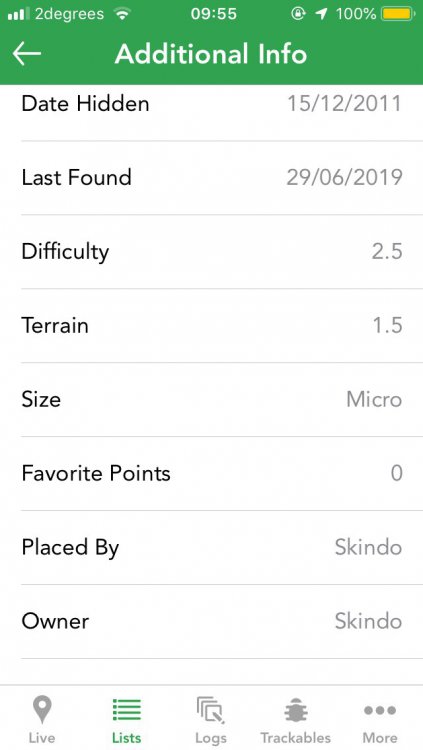Select the Last Found date 29/06/2019
The height and width of the screenshot is (750, 423).
tap(344, 177)
